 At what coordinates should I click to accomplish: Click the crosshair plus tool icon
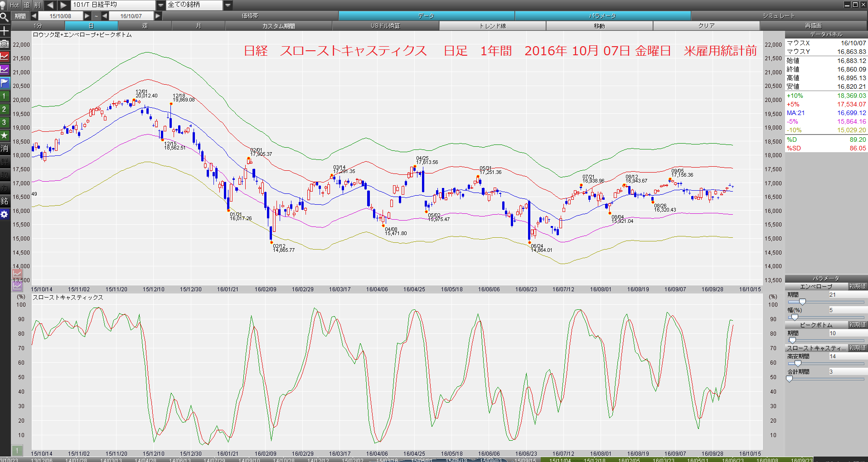pos(5,31)
